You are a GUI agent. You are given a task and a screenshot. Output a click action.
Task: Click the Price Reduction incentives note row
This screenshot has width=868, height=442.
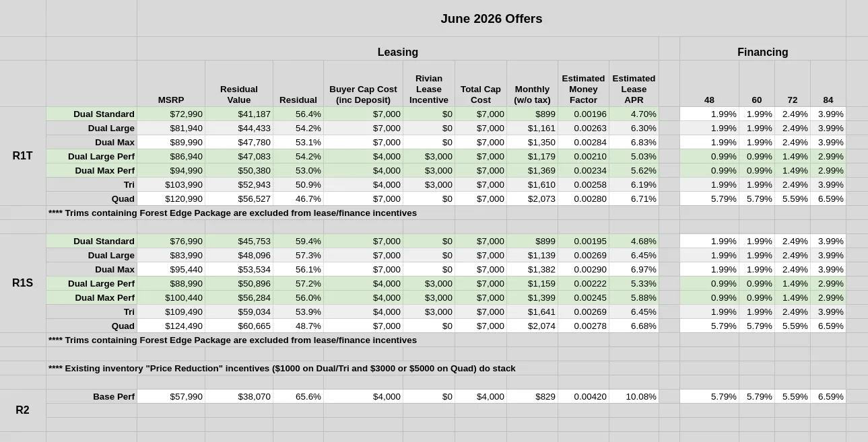pyautogui.click(x=281, y=368)
